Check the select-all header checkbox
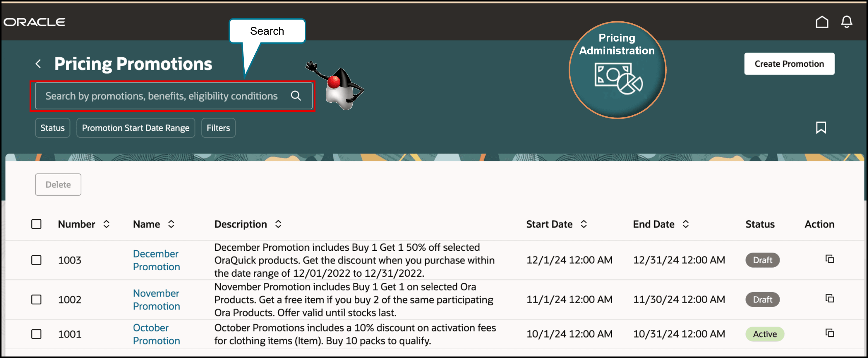The height and width of the screenshot is (358, 868). pyautogui.click(x=36, y=224)
